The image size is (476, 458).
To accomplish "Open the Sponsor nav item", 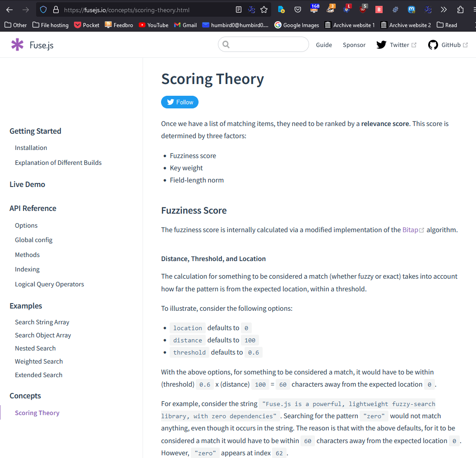I will click(354, 45).
